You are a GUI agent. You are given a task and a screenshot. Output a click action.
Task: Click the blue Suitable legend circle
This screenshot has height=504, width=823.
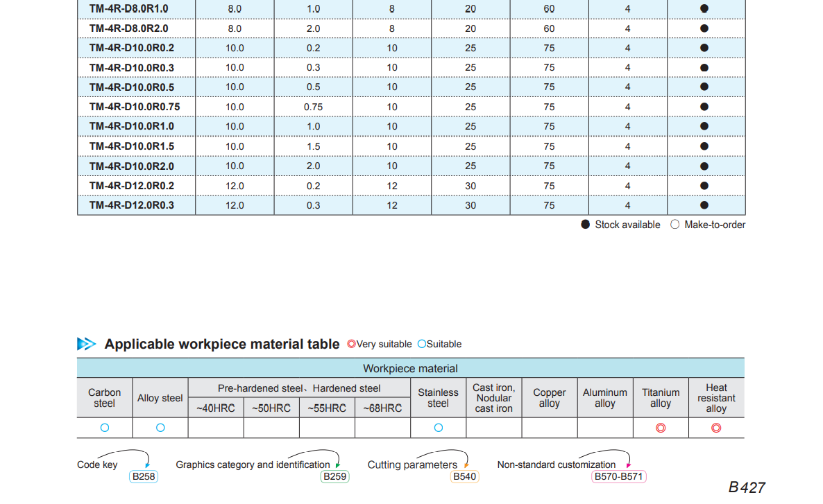(x=421, y=344)
